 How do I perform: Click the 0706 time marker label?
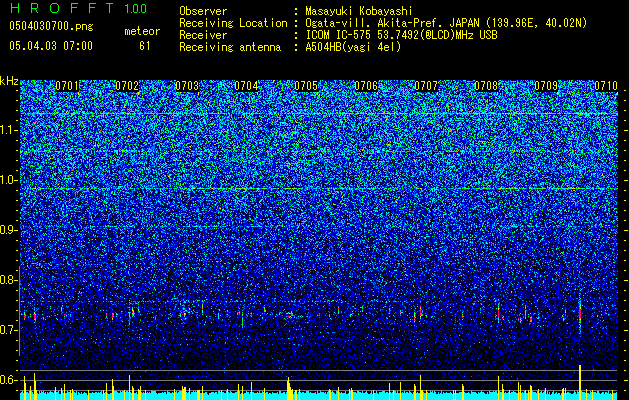[366, 86]
